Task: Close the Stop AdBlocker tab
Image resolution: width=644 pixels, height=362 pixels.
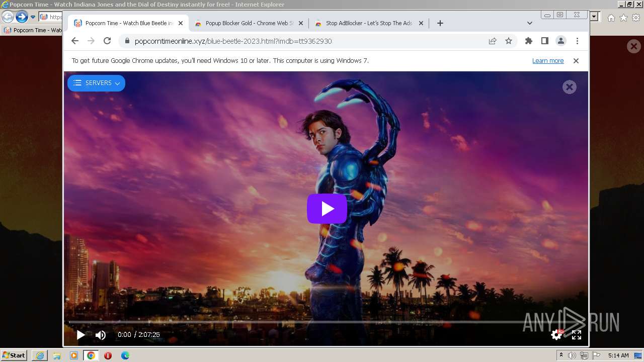Action: [x=421, y=23]
